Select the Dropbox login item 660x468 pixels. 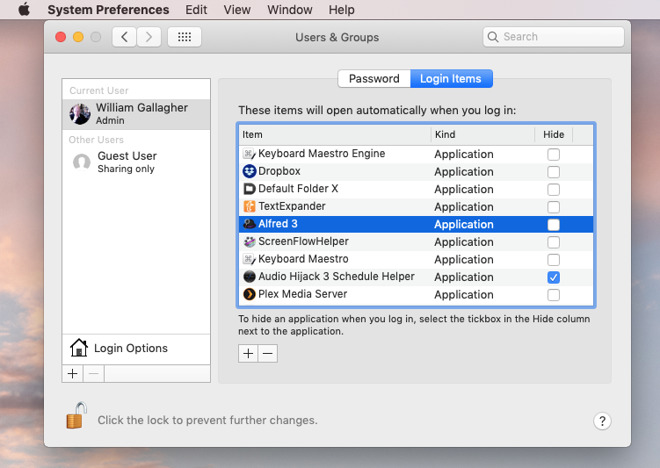click(415, 171)
